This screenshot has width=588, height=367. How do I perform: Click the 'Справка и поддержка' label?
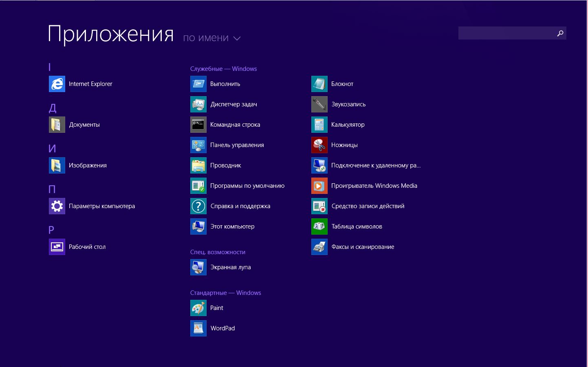240,206
